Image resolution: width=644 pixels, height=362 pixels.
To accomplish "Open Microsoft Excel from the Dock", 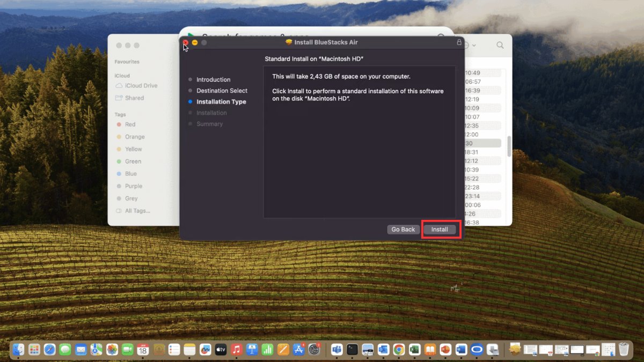I will (x=414, y=350).
